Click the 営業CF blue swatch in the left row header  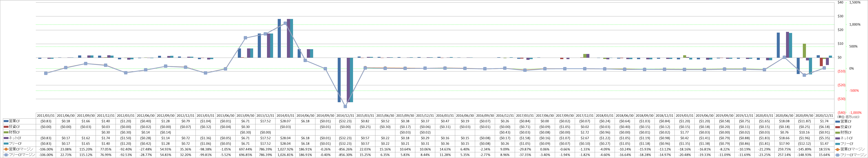pos(6,121)
